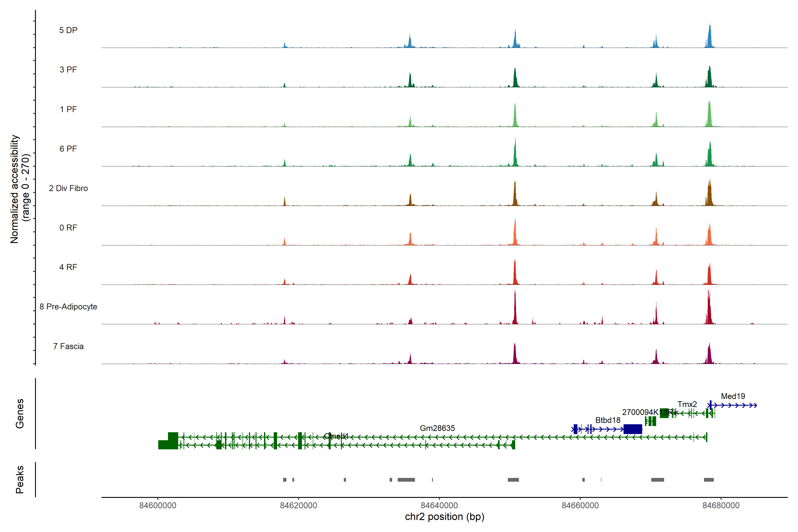The image size is (798, 532).
Task: Click the 7 Fascia track label
Action: point(68,346)
